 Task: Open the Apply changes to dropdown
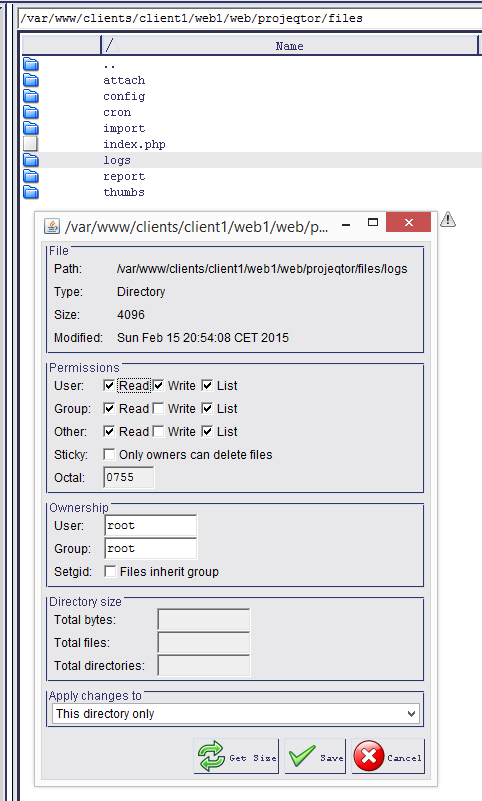pos(236,714)
